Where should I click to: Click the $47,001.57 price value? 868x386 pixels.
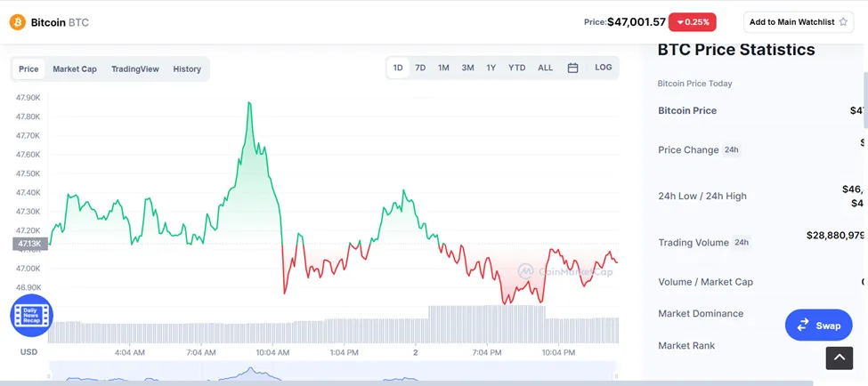click(x=636, y=22)
